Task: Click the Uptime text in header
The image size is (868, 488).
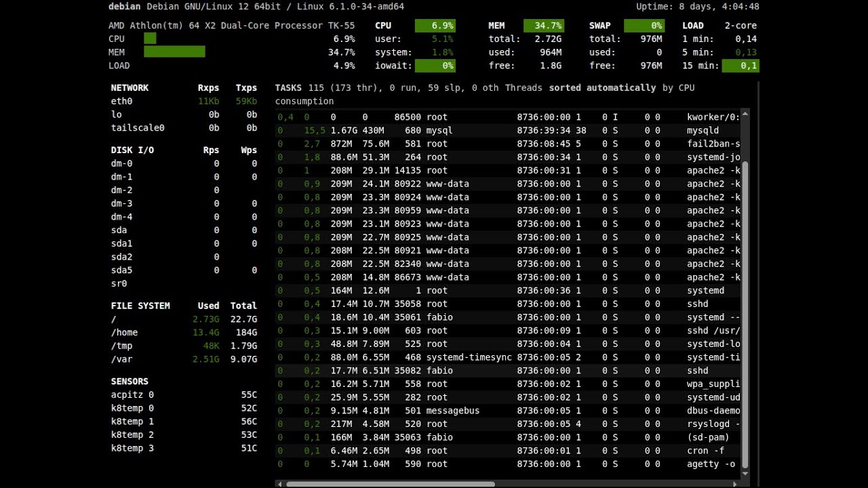Action: pyautogui.click(x=698, y=7)
